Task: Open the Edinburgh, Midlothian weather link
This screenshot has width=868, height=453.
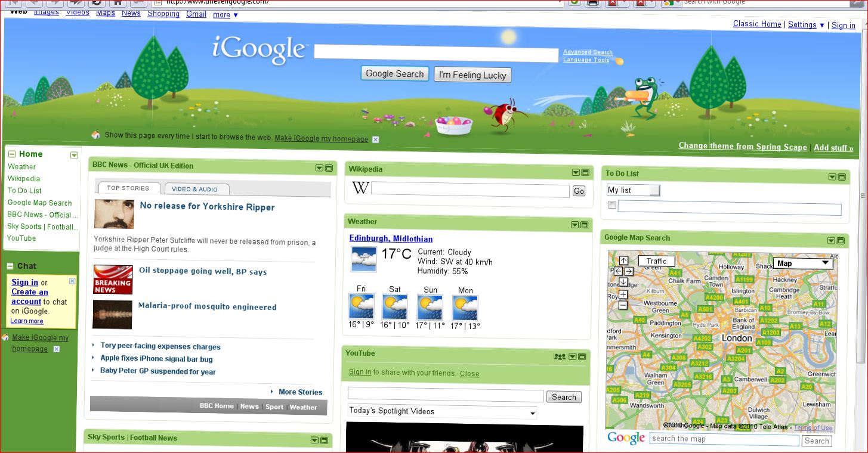Action: click(391, 239)
